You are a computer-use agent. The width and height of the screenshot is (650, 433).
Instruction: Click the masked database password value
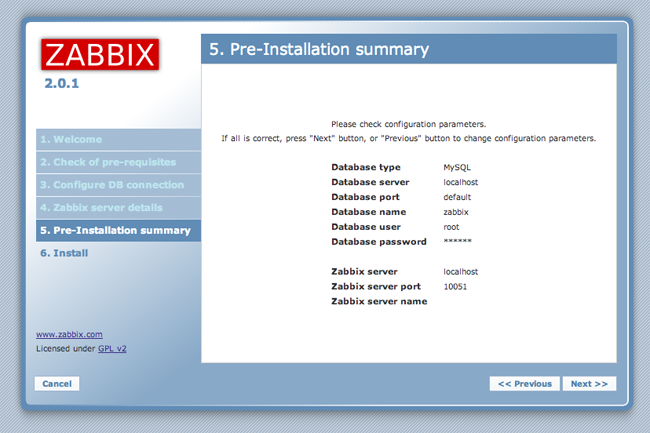[x=457, y=242]
